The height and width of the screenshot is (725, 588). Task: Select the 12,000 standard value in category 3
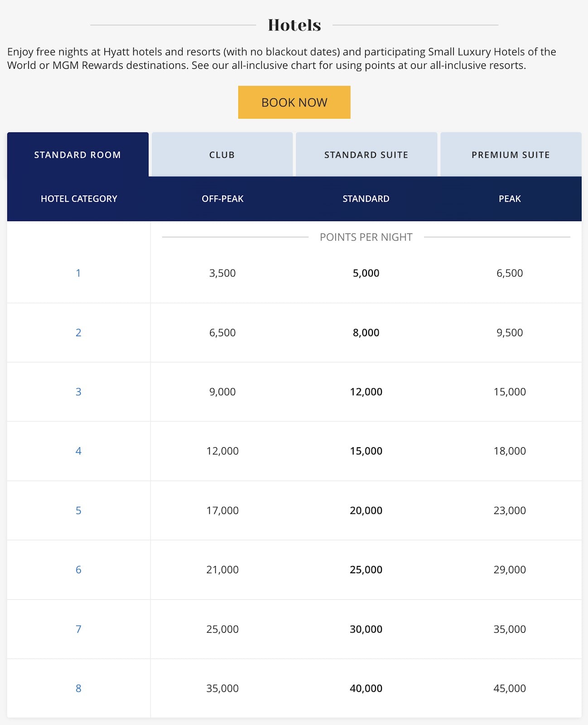tap(366, 392)
